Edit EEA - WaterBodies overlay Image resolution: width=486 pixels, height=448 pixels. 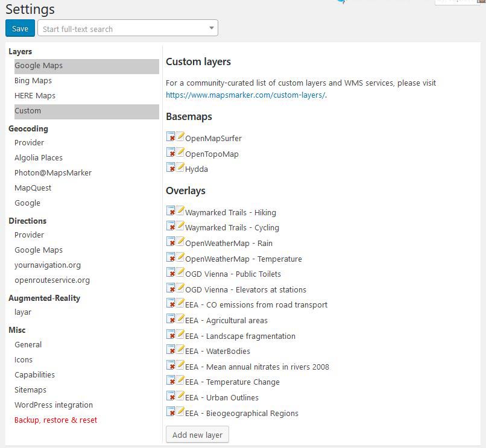(180, 349)
